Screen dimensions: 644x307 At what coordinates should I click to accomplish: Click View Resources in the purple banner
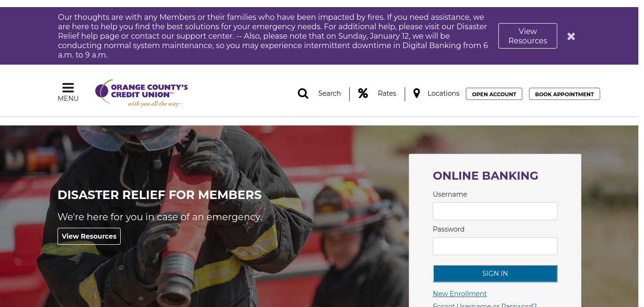[528, 36]
